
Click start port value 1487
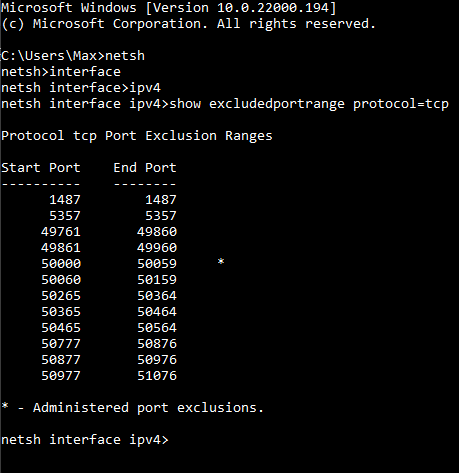[65, 200]
